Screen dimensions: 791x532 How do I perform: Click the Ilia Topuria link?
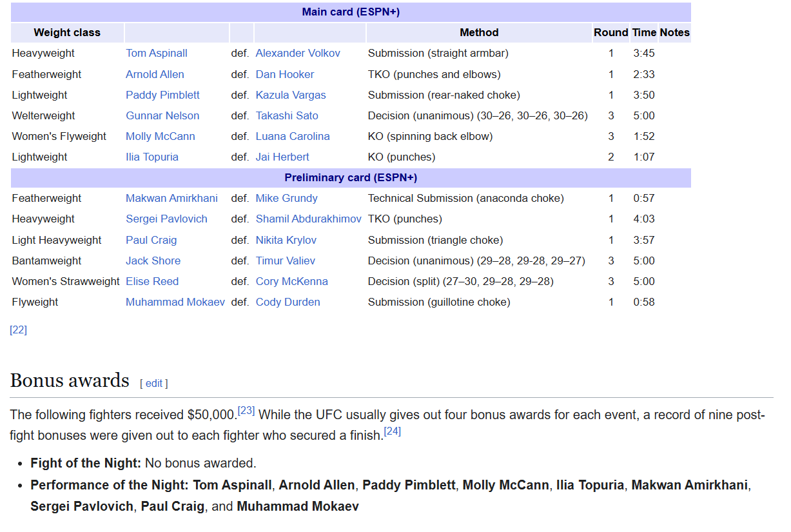coord(152,157)
